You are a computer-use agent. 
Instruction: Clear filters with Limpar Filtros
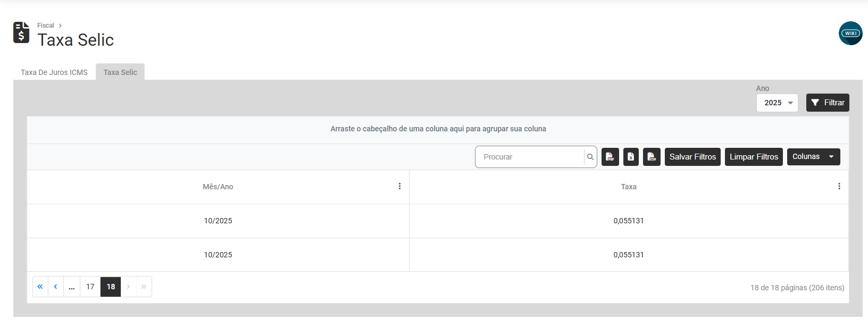(x=754, y=157)
